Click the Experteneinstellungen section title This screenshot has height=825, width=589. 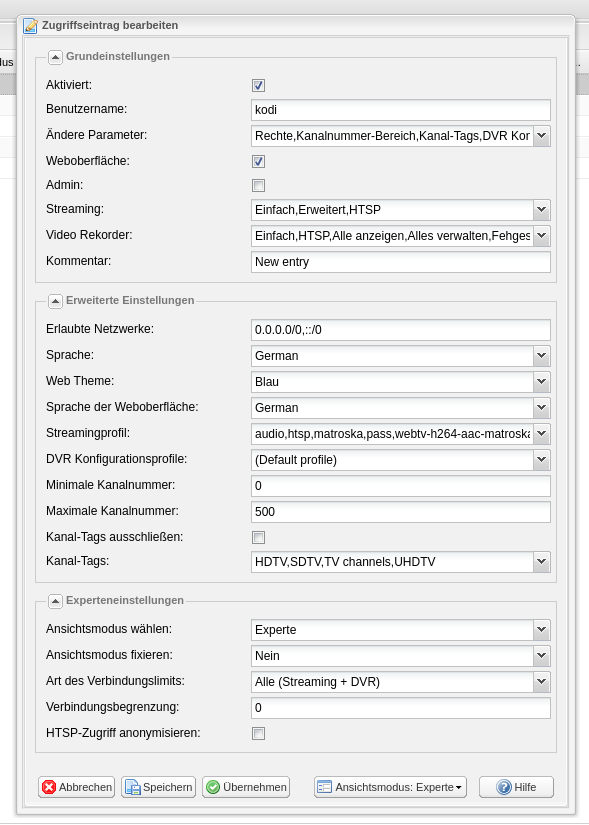[x=125, y=600]
